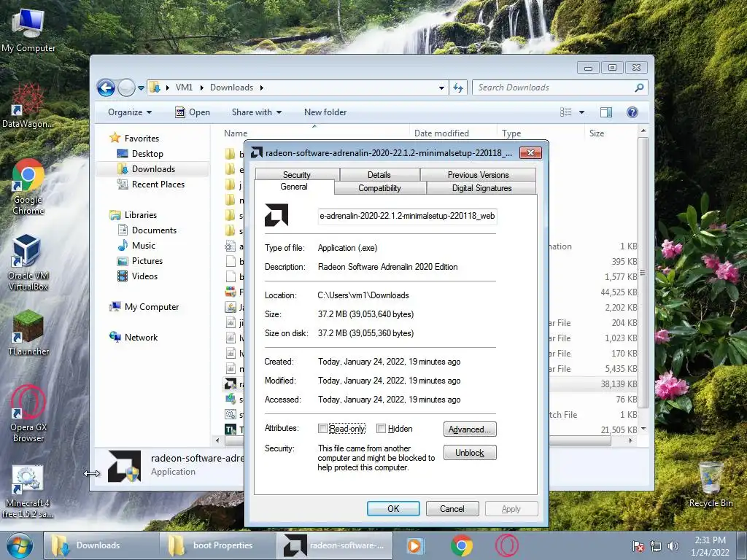Cancel the properties dialog
The image size is (747, 560).
pyautogui.click(x=452, y=508)
